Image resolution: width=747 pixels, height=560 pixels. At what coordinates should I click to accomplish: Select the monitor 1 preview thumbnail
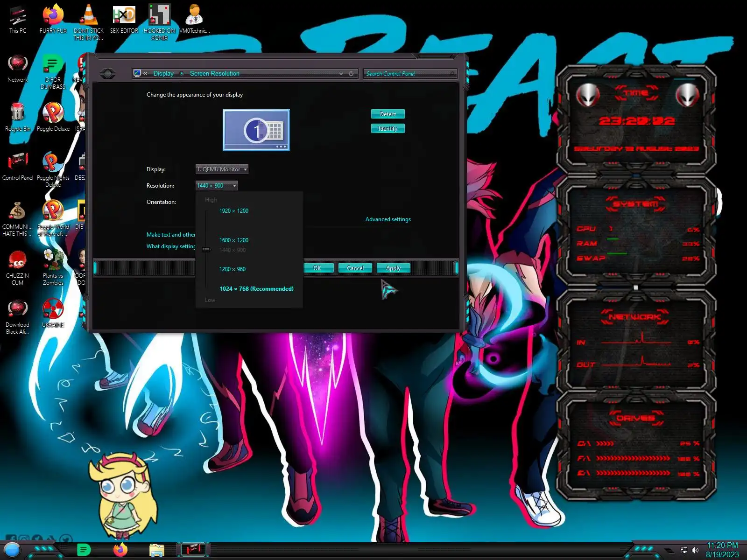point(256,130)
